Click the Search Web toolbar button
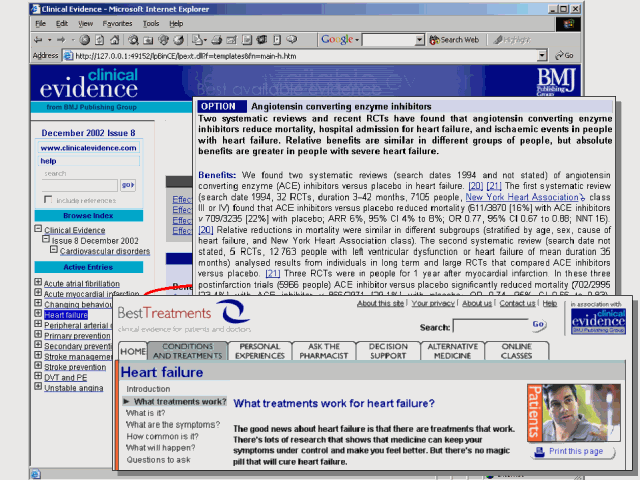The width and height of the screenshot is (640, 480). pos(457,39)
